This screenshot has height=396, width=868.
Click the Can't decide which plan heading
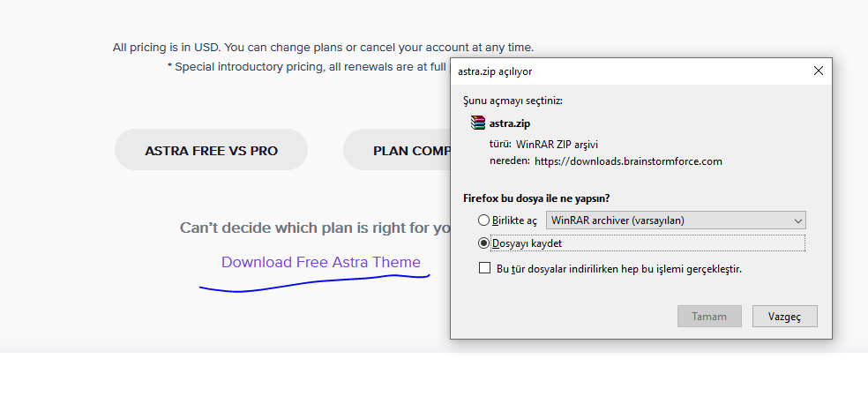pos(315,228)
